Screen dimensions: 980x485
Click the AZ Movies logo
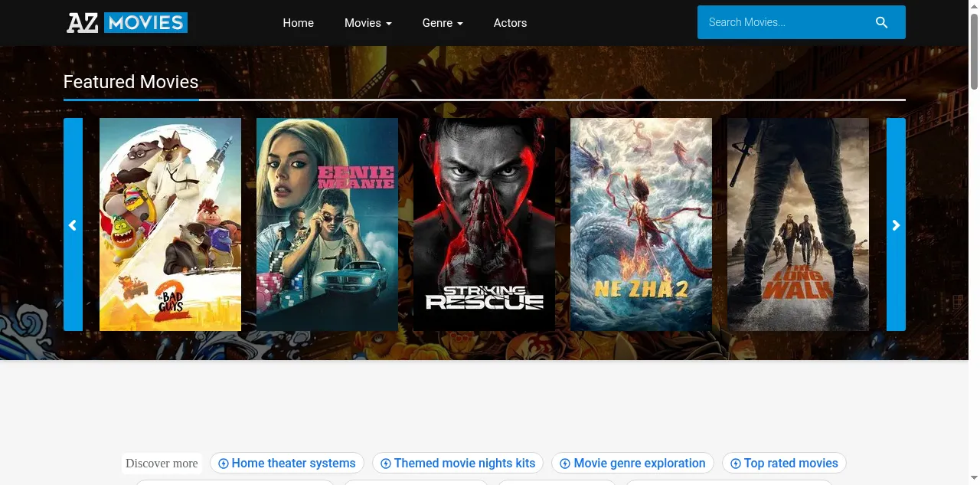pyautogui.click(x=127, y=23)
